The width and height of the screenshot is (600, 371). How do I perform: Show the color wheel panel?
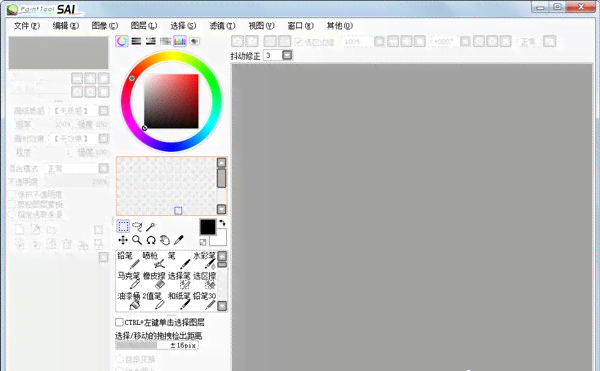tap(122, 41)
